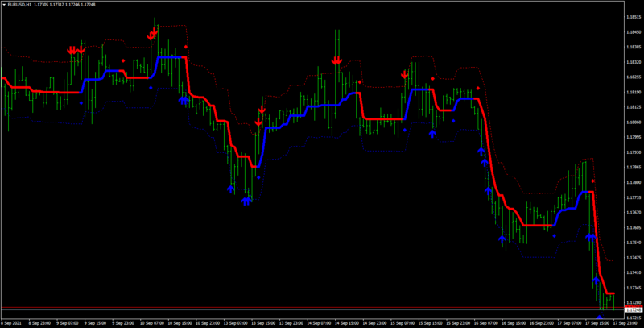644x328 pixels.
Task: Click the 9 Sep 07:00 time label
Action: click(68, 323)
